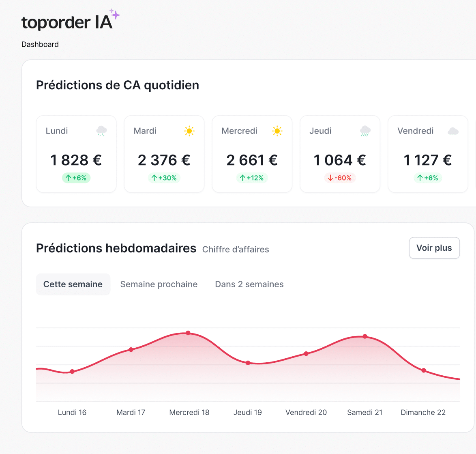Click the Samedi 21 chart data point
The image size is (476, 454).
tap(365, 336)
